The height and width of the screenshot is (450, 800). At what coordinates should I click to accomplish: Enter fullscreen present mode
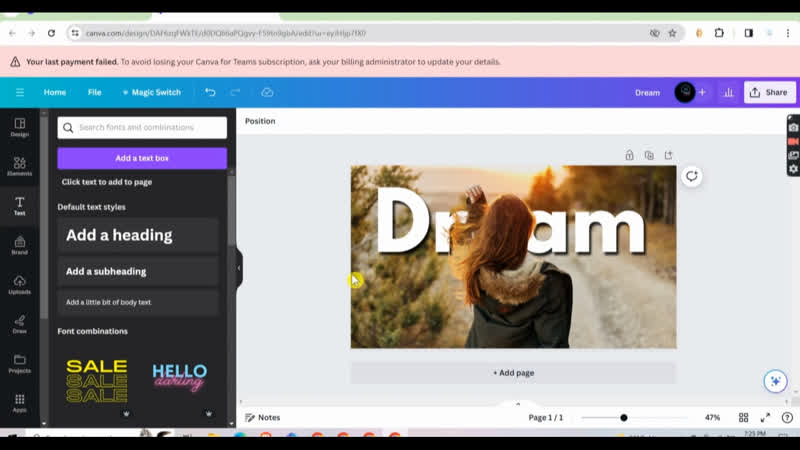pos(765,417)
